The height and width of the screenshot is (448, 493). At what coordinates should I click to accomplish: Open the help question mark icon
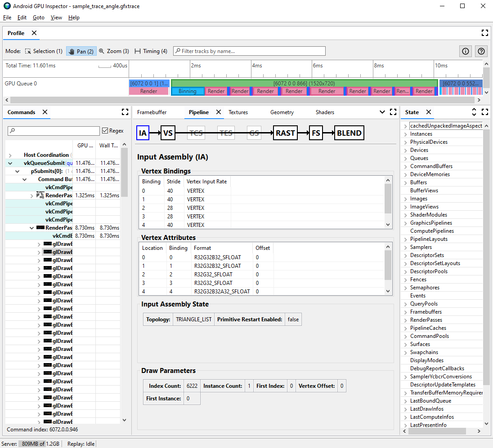(481, 51)
